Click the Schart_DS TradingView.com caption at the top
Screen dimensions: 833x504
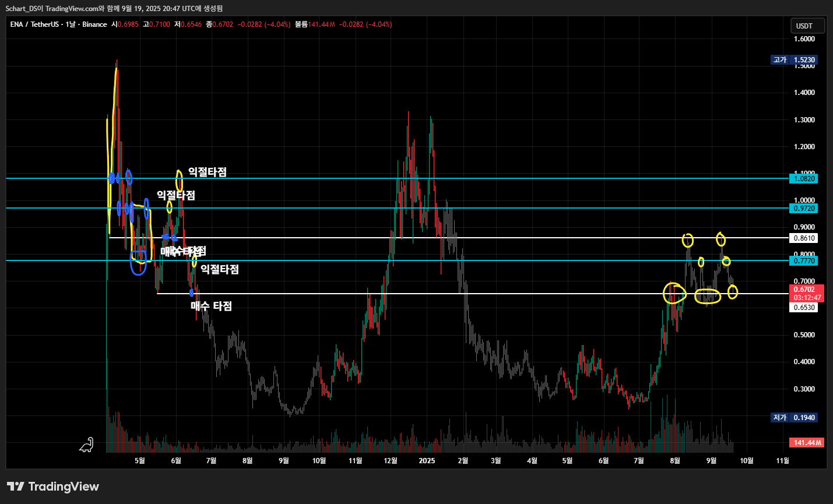pos(114,8)
